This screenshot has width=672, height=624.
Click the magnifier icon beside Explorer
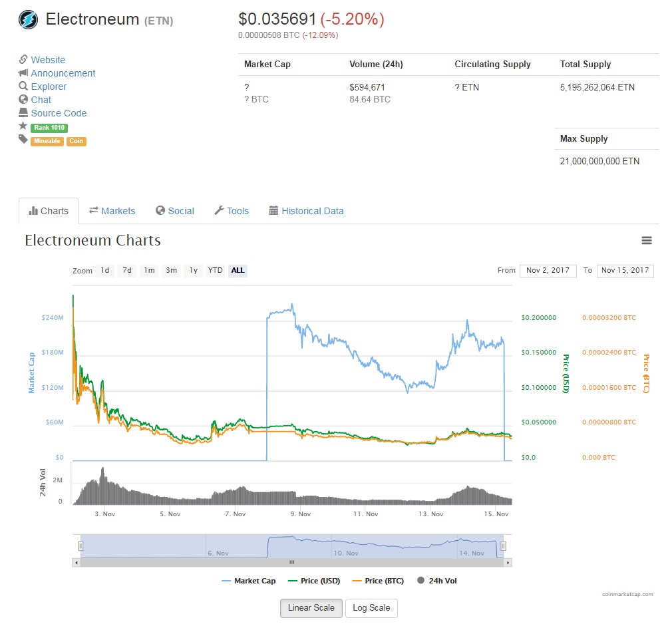click(23, 86)
